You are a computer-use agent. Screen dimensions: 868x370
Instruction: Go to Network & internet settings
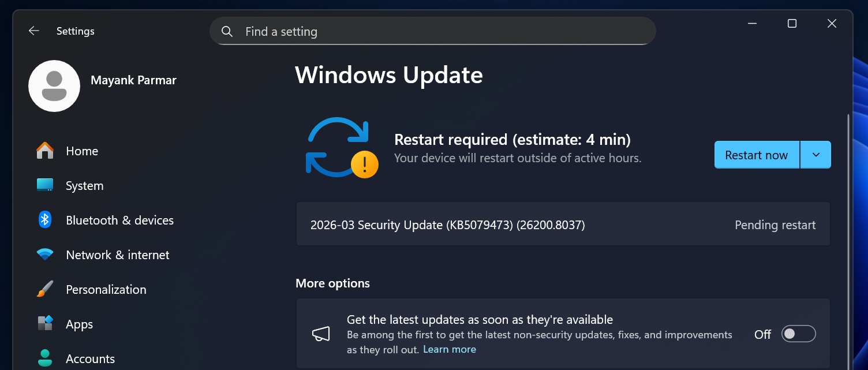118,255
